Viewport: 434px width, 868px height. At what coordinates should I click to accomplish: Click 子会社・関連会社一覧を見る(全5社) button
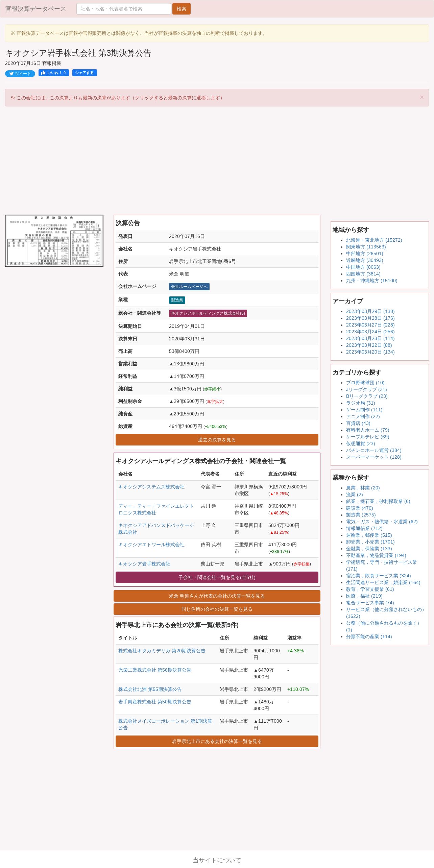click(217, 577)
